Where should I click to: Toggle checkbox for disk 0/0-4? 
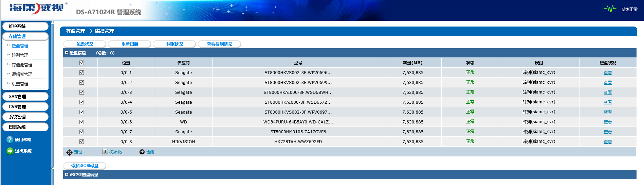(81, 102)
